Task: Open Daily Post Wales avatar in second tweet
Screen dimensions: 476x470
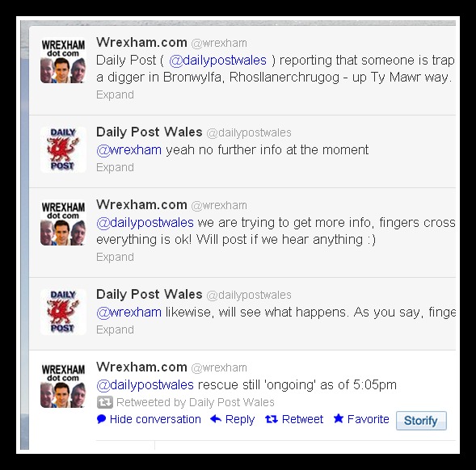Action: [63, 149]
